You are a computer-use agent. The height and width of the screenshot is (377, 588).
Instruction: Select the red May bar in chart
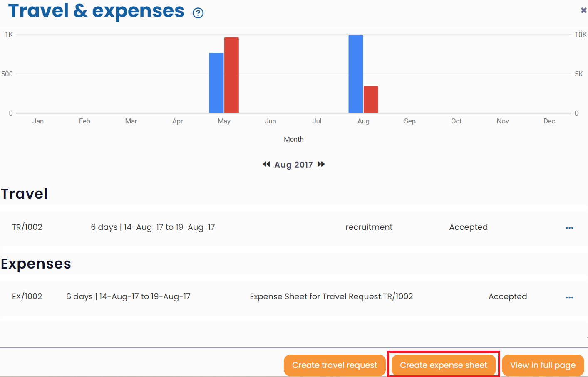231,75
